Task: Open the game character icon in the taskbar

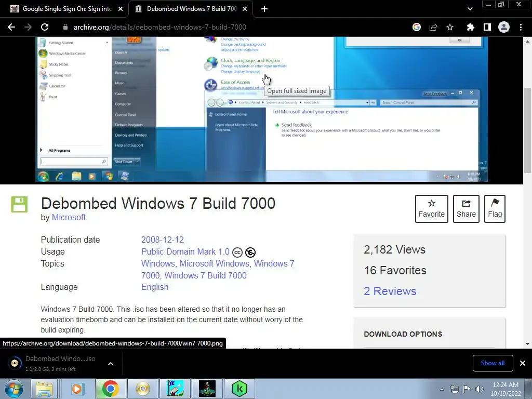Action: (x=207, y=389)
